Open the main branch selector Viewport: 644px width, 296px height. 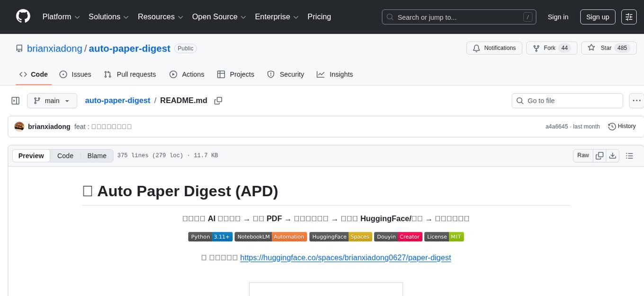coord(52,100)
